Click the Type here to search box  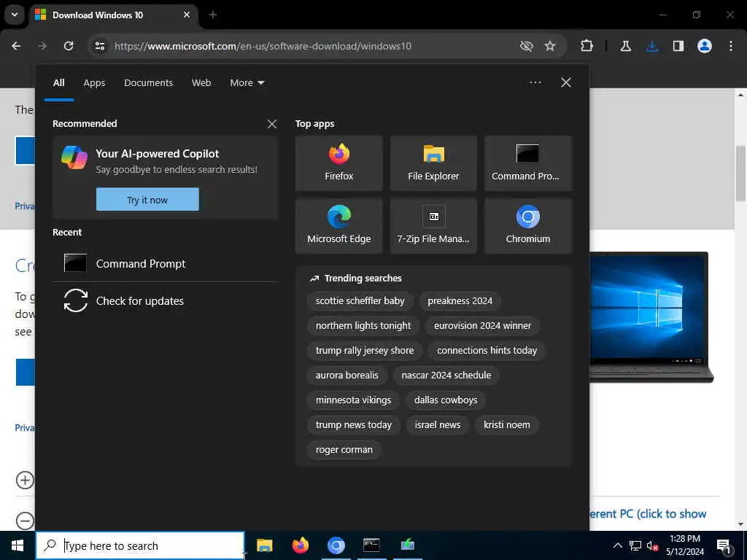coord(140,545)
